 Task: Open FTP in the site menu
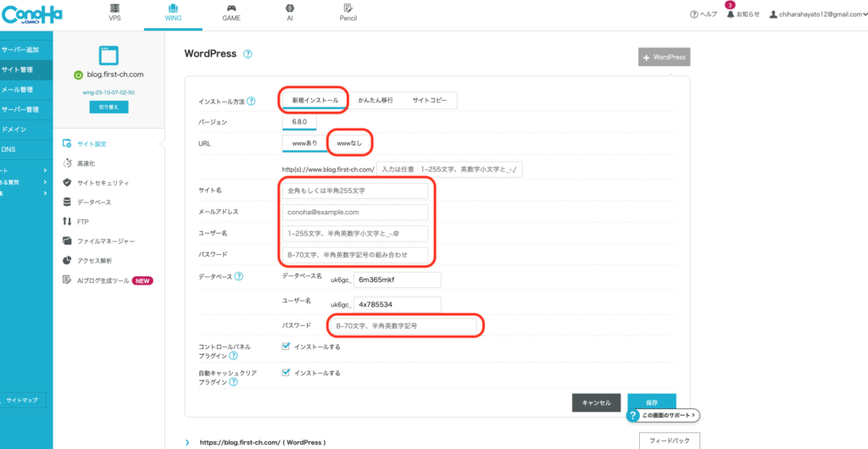coord(75,222)
